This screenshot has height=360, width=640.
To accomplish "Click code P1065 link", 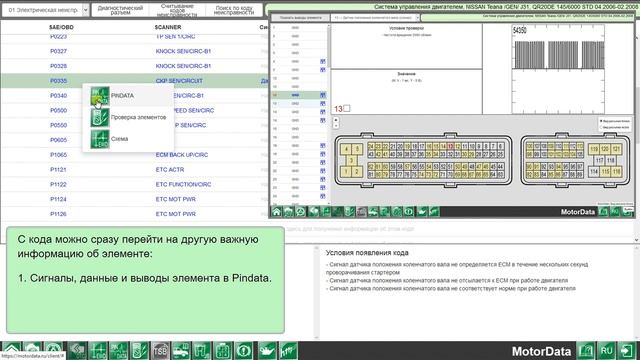I will [x=58, y=155].
